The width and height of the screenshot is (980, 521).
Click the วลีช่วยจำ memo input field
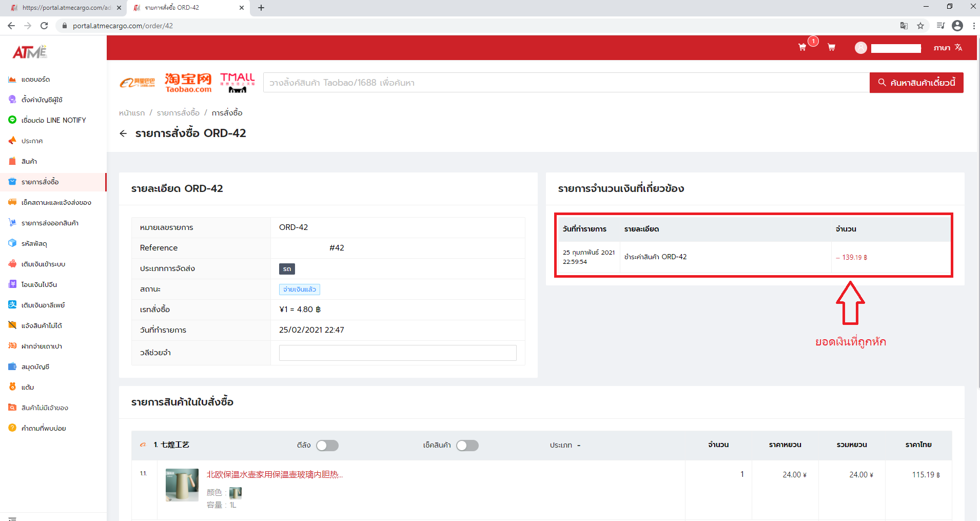(397, 353)
